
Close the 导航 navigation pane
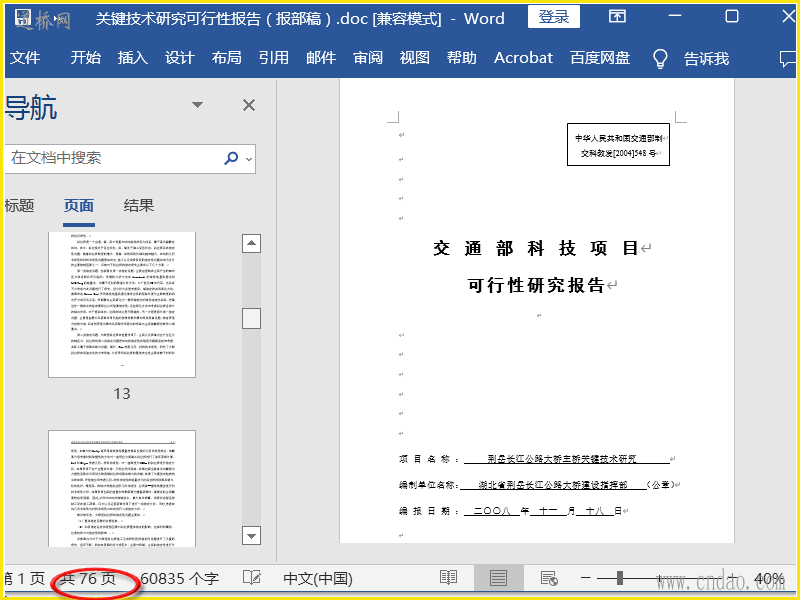[249, 105]
